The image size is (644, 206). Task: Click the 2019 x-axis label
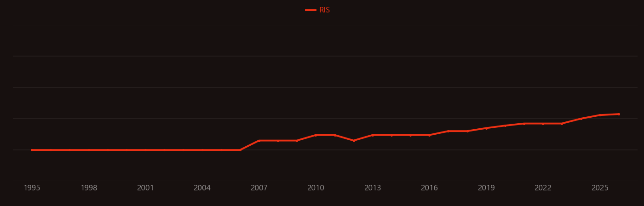tap(486, 188)
